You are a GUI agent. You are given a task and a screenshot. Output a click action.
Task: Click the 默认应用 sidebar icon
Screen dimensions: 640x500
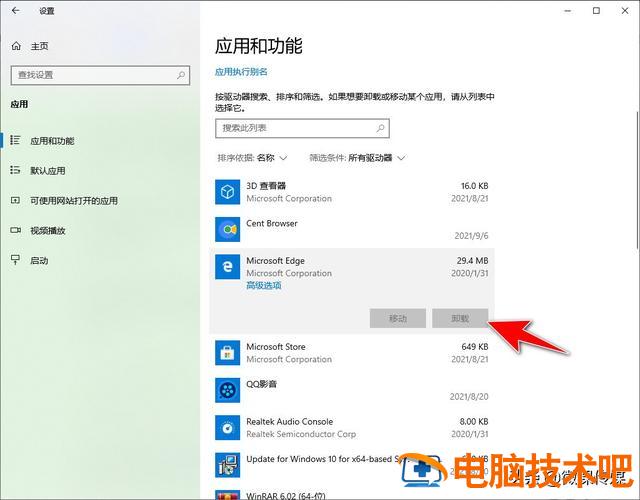click(x=15, y=170)
